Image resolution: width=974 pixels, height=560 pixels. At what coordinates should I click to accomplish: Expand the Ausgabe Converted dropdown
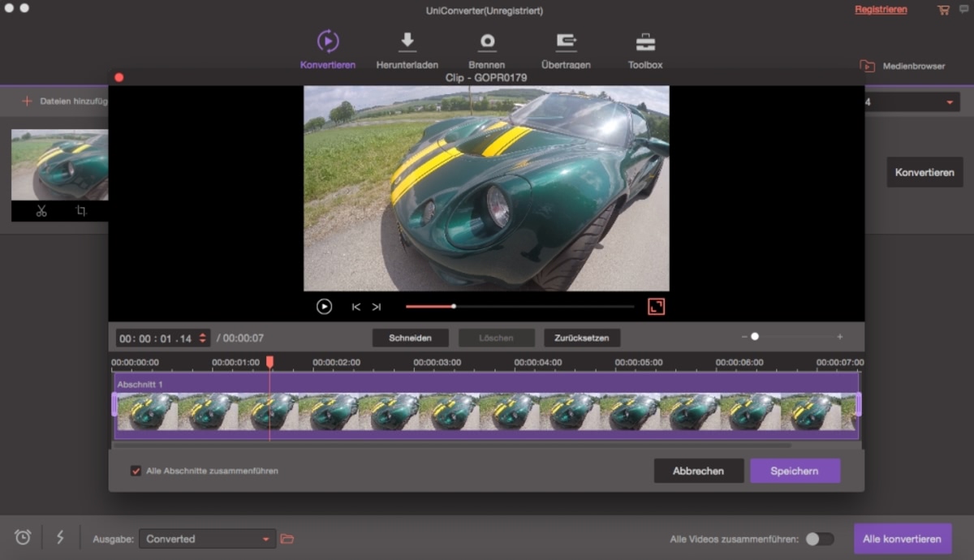265,539
